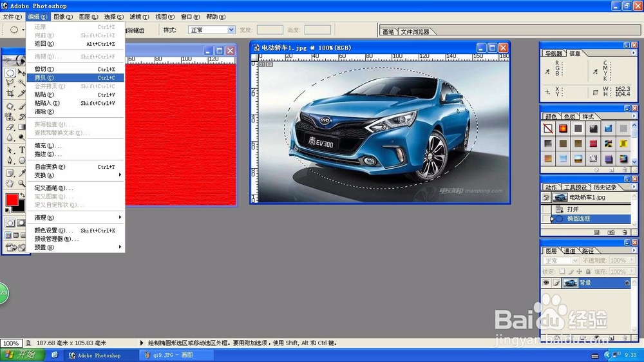This screenshot has width=644, height=362.
Task: Switch to Standard Mode edit button
Action: (10, 223)
